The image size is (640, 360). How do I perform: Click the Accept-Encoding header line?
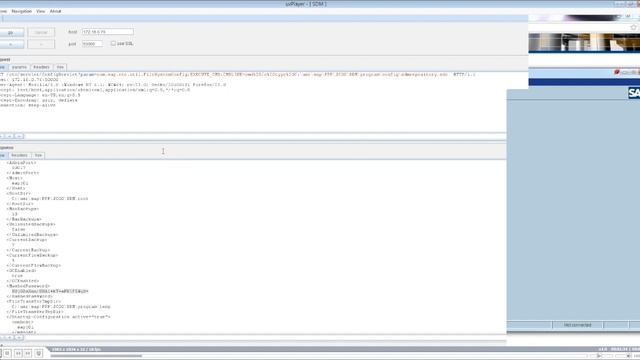coord(39,100)
